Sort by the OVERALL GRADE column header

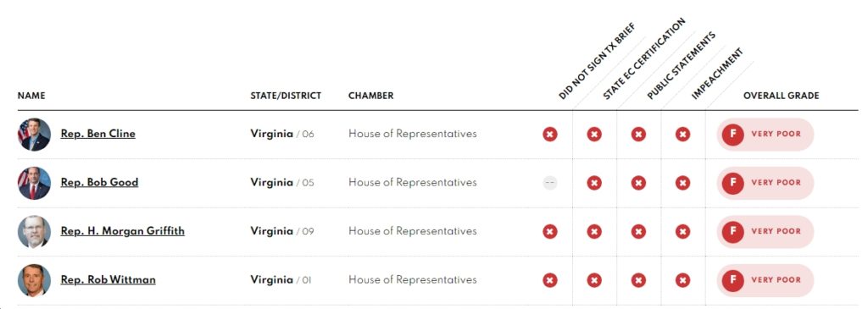coord(781,96)
